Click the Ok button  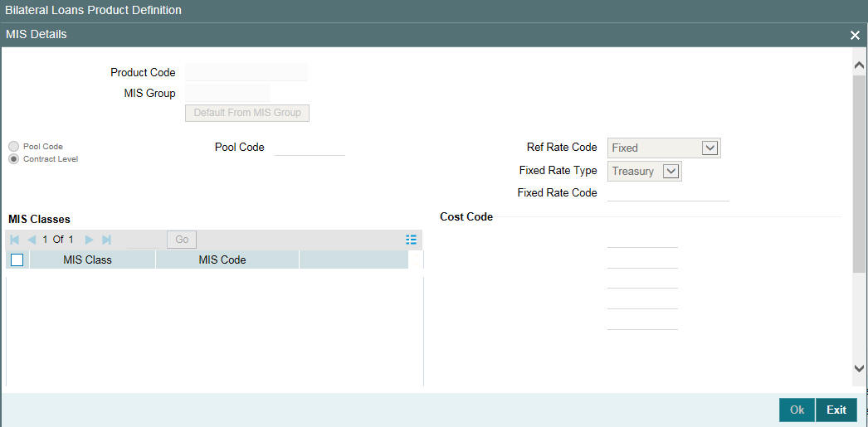(x=797, y=410)
